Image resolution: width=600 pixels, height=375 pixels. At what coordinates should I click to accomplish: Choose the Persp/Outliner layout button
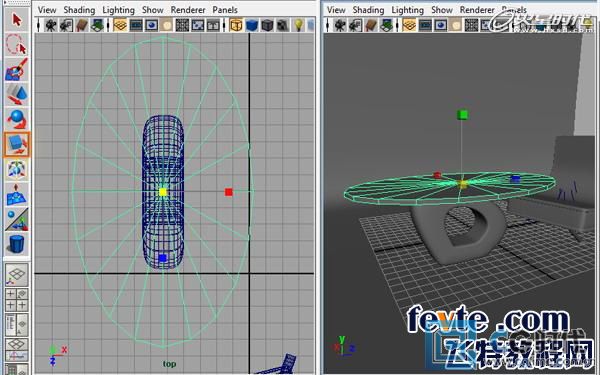point(17,324)
